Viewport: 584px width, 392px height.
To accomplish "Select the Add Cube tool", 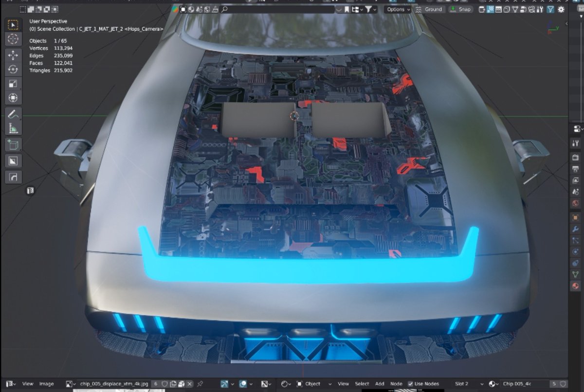I will pyautogui.click(x=13, y=144).
